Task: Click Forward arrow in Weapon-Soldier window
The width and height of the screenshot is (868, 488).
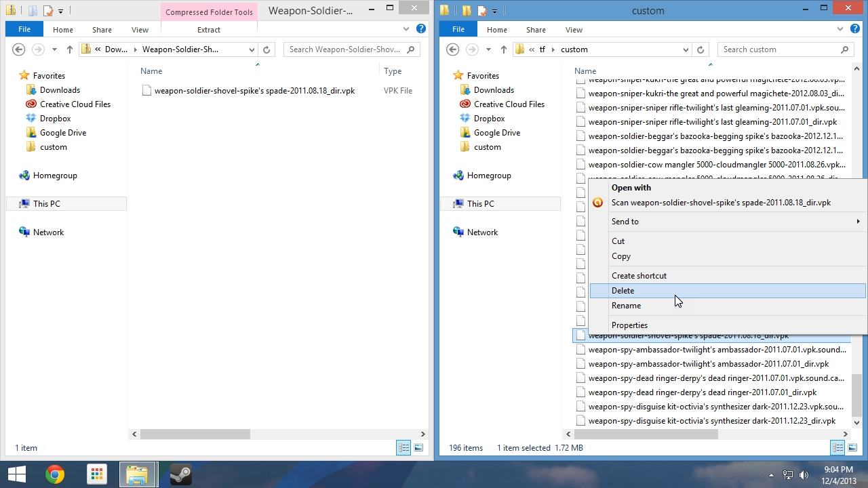Action: (38, 49)
